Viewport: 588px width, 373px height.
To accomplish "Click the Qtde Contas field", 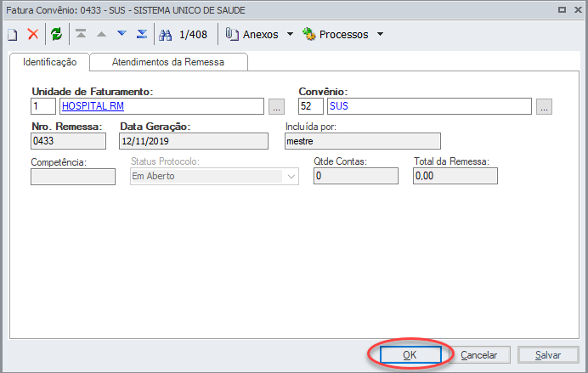I will coord(356,176).
